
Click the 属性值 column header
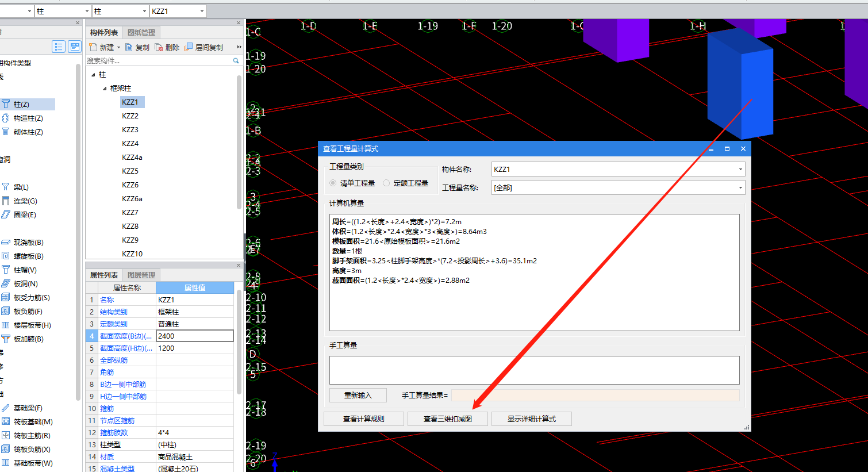coord(195,287)
